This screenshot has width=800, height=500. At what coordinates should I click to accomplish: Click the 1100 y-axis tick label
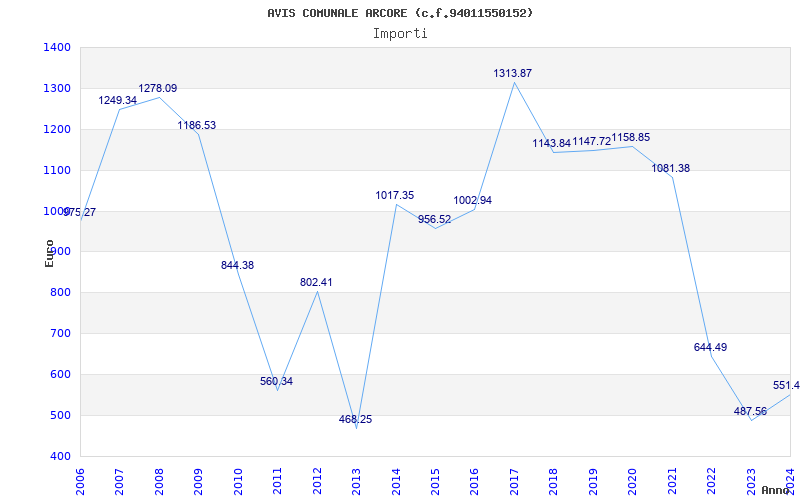click(x=57, y=170)
